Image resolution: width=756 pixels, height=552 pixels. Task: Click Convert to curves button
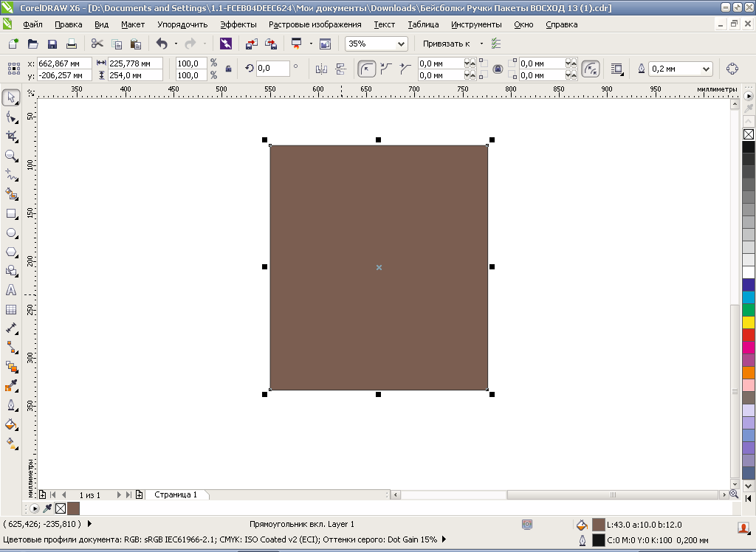tap(732, 69)
